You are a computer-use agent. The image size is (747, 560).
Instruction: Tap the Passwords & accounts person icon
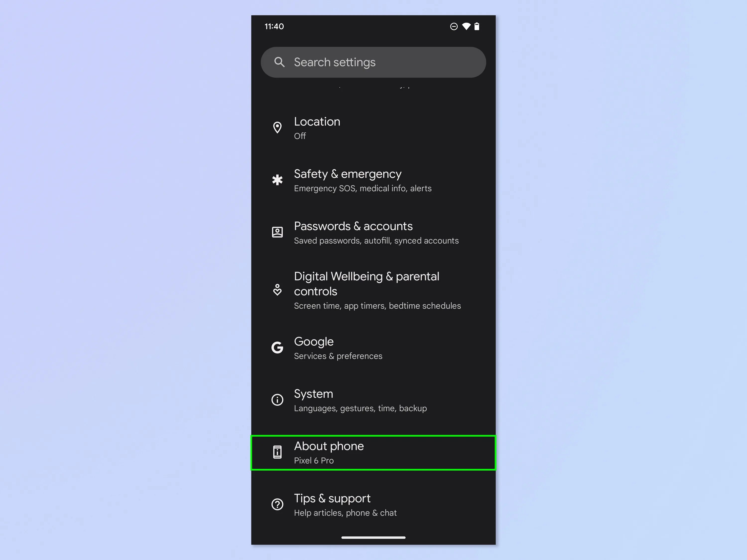(277, 232)
